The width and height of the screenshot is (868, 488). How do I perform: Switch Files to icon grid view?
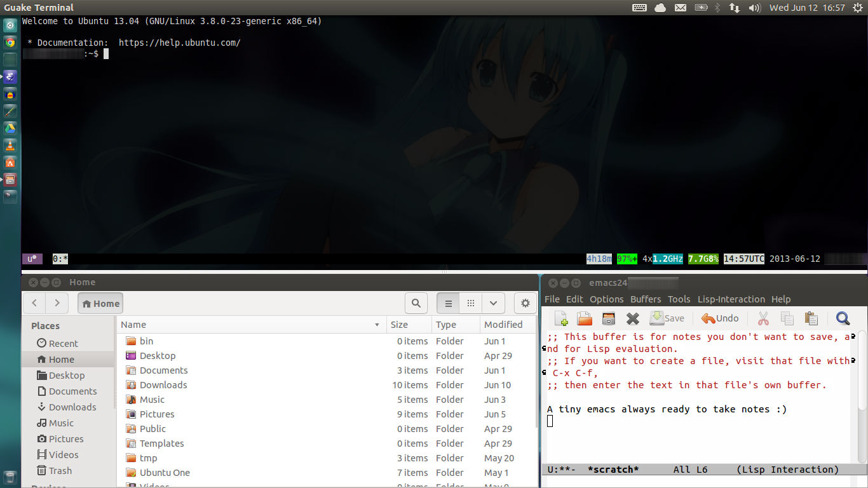pyautogui.click(x=471, y=303)
